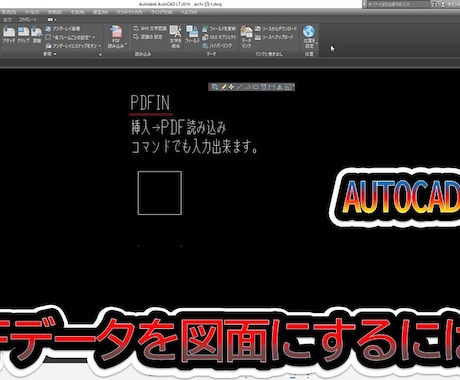Toggle the ribbon minimize button after Collaborate tab

51,19
